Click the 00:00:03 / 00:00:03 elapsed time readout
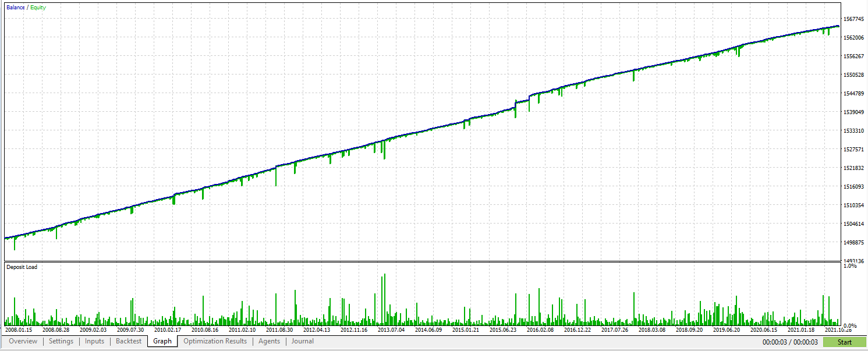Viewport: 868px width, 351px height. [x=790, y=342]
